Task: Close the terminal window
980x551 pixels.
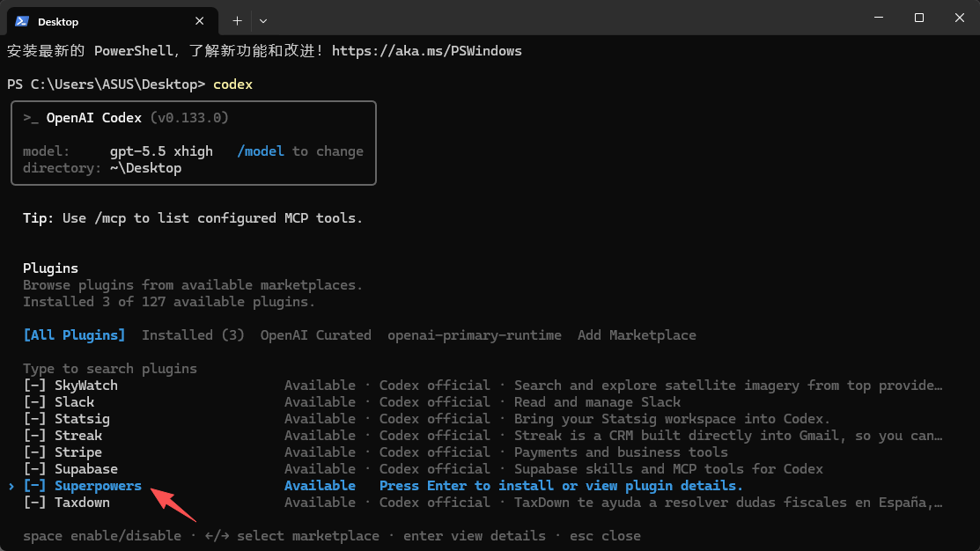Action: tap(960, 18)
